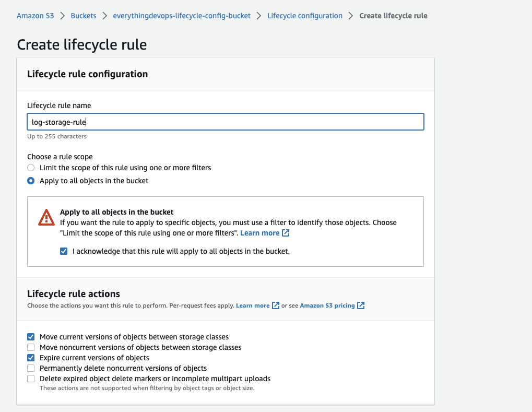Select 'Limit the scope of this rule' radio option

click(x=31, y=168)
